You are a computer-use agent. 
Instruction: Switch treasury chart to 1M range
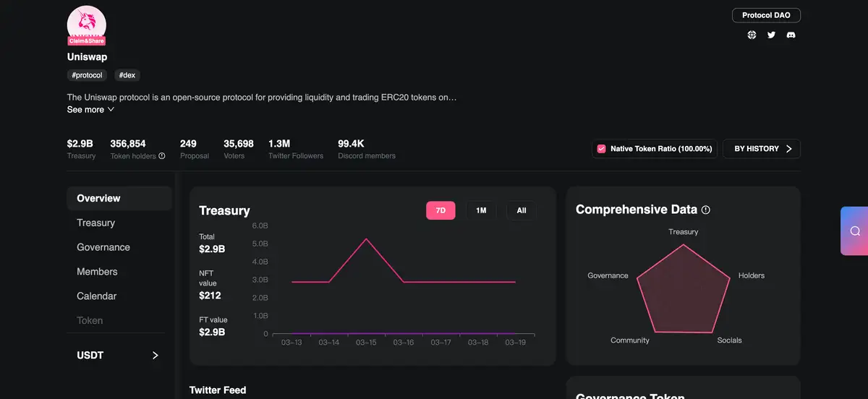pos(481,210)
